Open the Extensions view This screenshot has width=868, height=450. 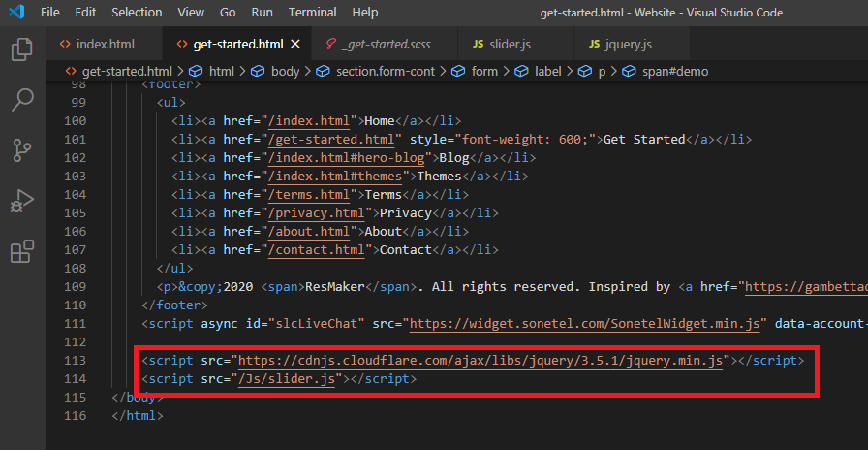[22, 251]
